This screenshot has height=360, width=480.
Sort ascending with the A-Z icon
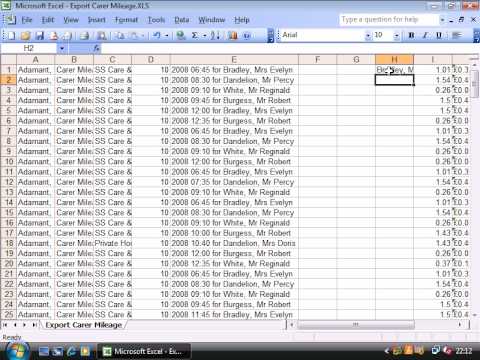(x=215, y=35)
